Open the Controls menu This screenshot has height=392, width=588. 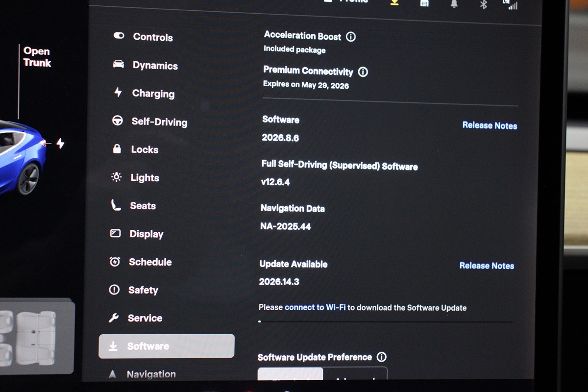(x=143, y=37)
